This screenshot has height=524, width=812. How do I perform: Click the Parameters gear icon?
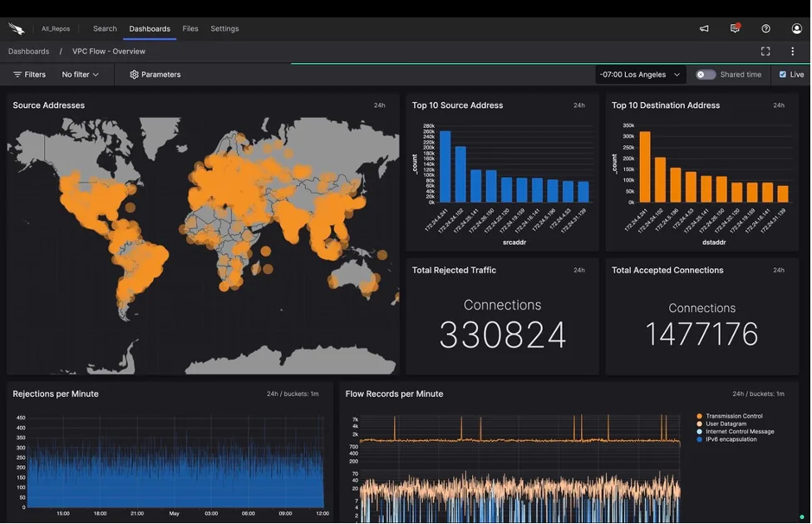(x=134, y=75)
